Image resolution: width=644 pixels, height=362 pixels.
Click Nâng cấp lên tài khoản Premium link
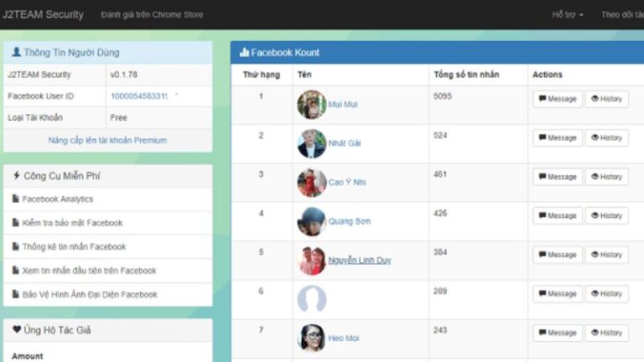point(107,140)
